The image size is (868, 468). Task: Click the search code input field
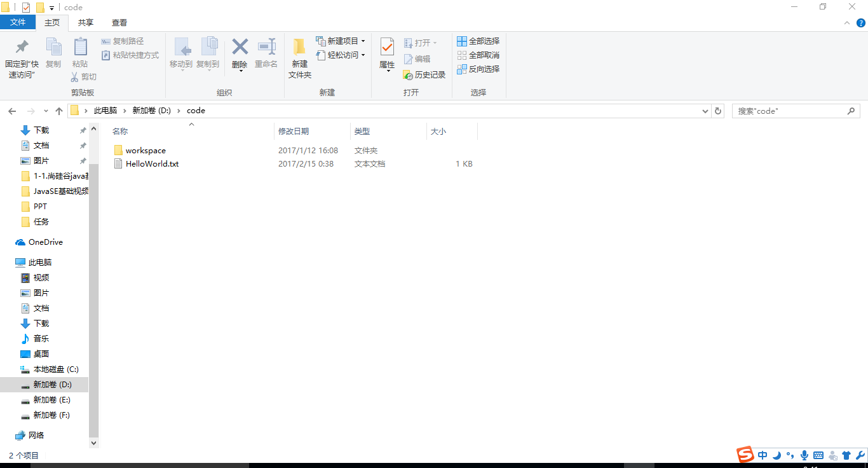coord(792,111)
